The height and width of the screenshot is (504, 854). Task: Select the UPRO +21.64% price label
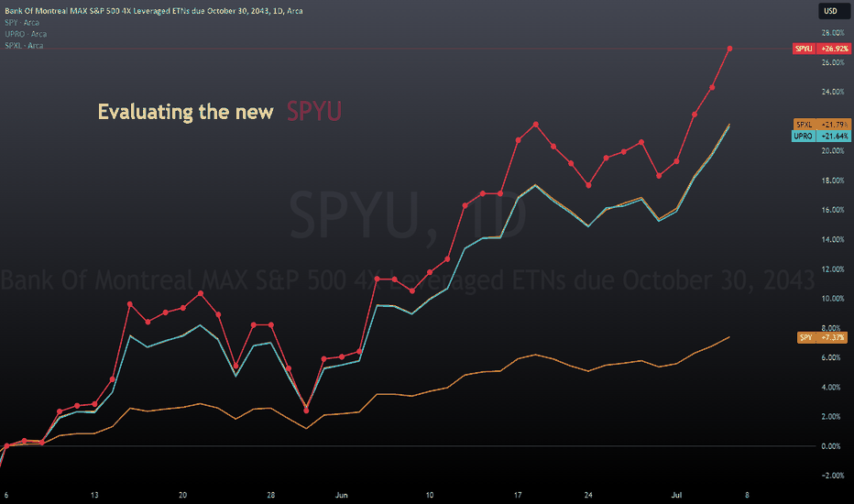click(821, 137)
